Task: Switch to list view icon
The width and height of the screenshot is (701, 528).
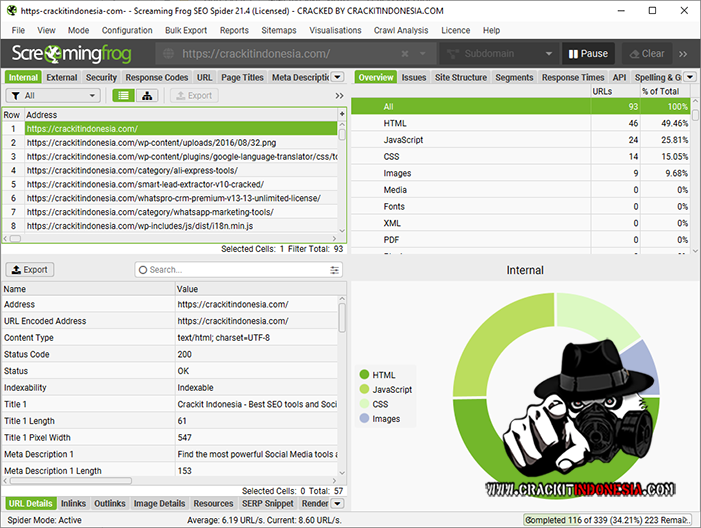Action: (x=123, y=96)
